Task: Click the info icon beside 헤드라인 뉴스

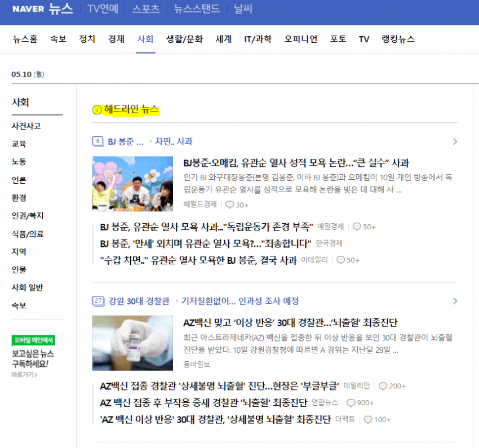Action: [97, 110]
